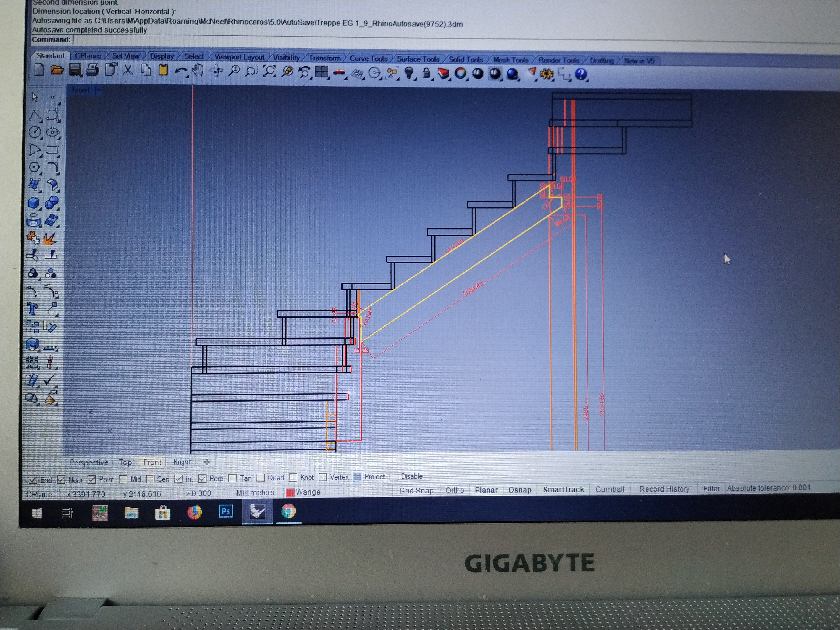Switch to the Perspective viewport tab

click(x=89, y=463)
